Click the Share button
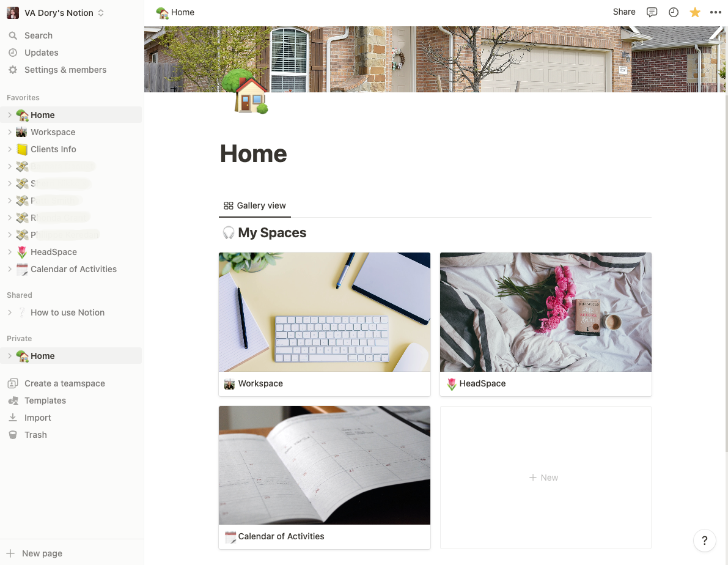Viewport: 728px width, 565px height. [624, 12]
